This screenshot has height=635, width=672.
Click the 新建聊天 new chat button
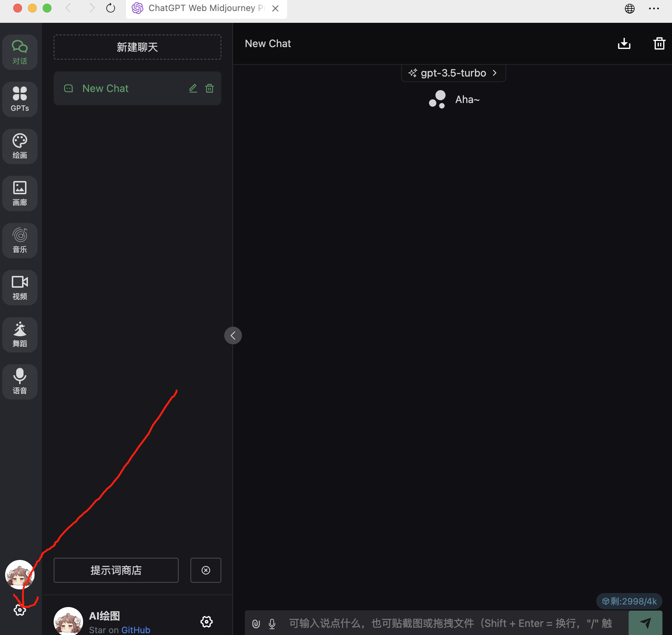(x=137, y=47)
